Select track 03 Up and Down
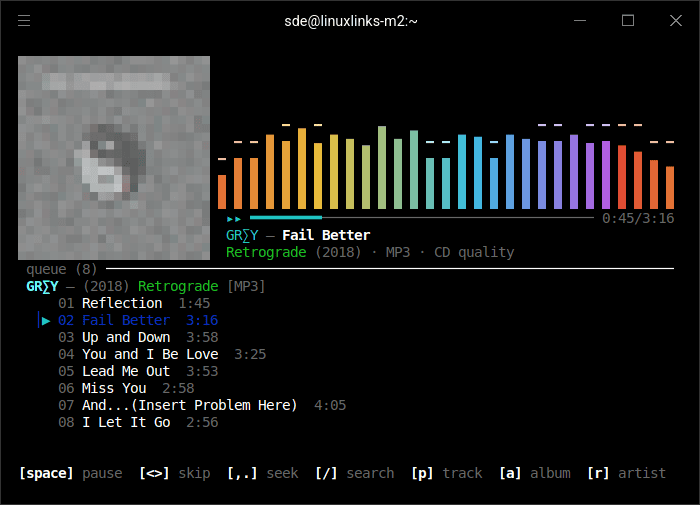The width and height of the screenshot is (700, 505). [138, 337]
